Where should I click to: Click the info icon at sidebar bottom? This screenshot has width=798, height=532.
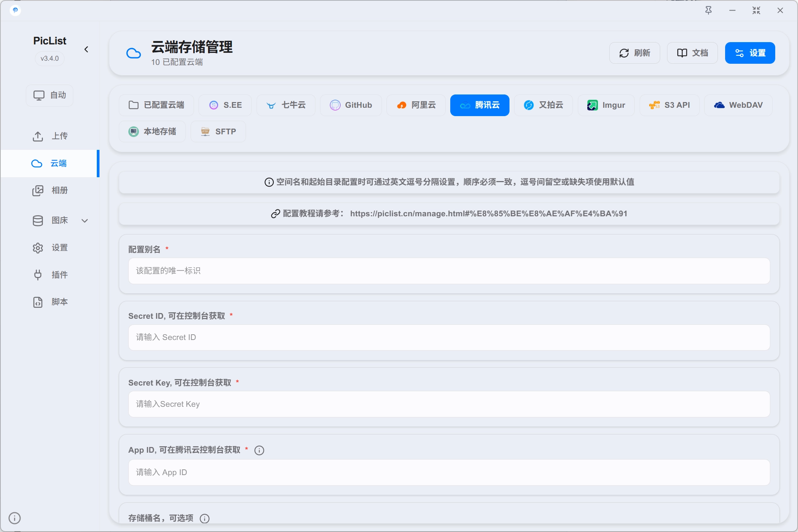pos(14,518)
